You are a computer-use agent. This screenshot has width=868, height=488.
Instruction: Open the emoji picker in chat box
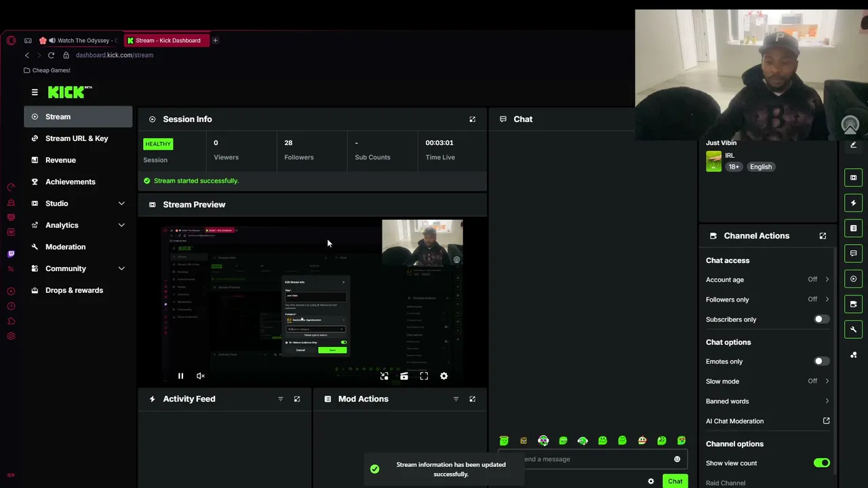coord(677,460)
